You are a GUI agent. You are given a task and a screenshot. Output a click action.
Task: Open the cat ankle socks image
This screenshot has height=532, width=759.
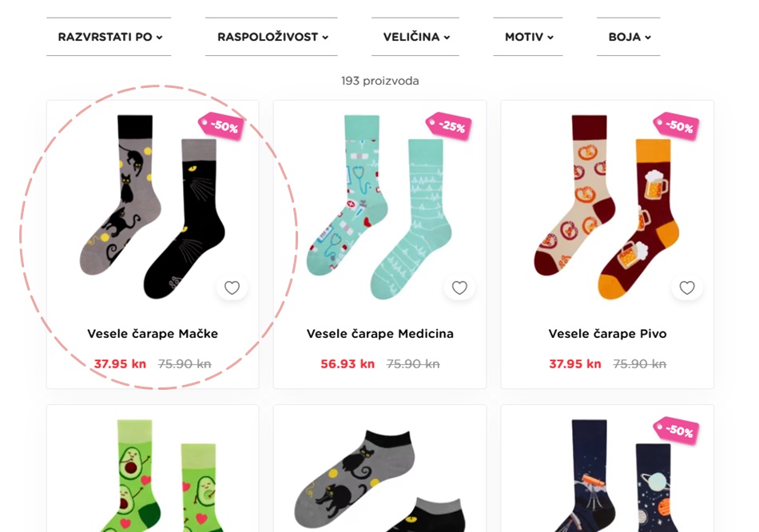click(x=380, y=481)
